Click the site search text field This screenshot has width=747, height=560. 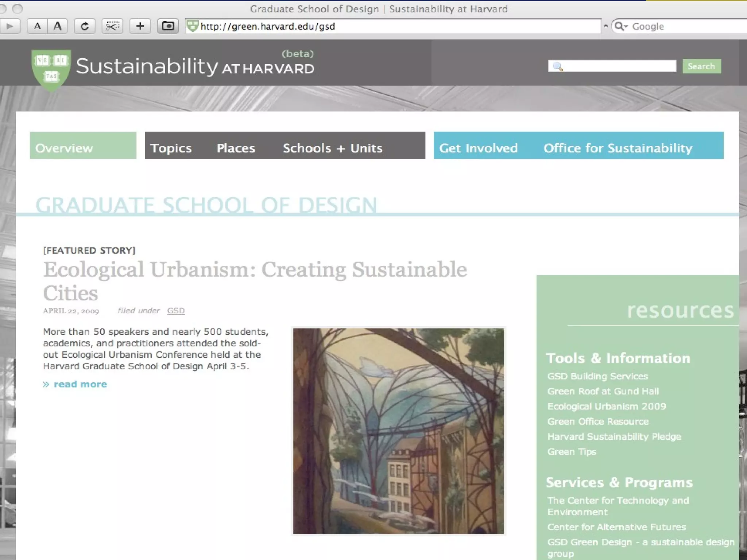(x=616, y=66)
